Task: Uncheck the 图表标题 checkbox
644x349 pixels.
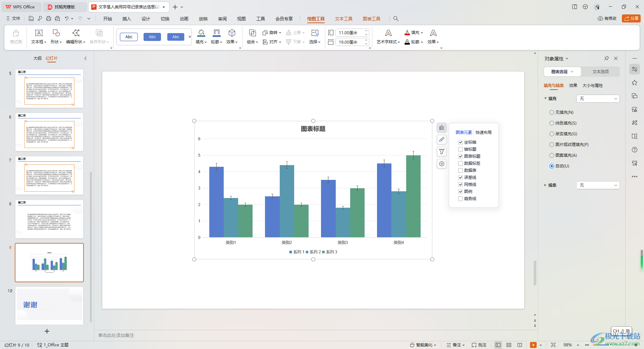Action: click(x=461, y=156)
